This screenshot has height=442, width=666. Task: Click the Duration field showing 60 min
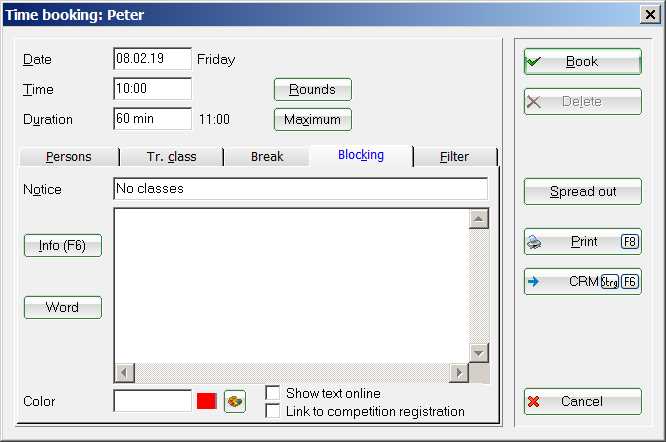(x=152, y=118)
